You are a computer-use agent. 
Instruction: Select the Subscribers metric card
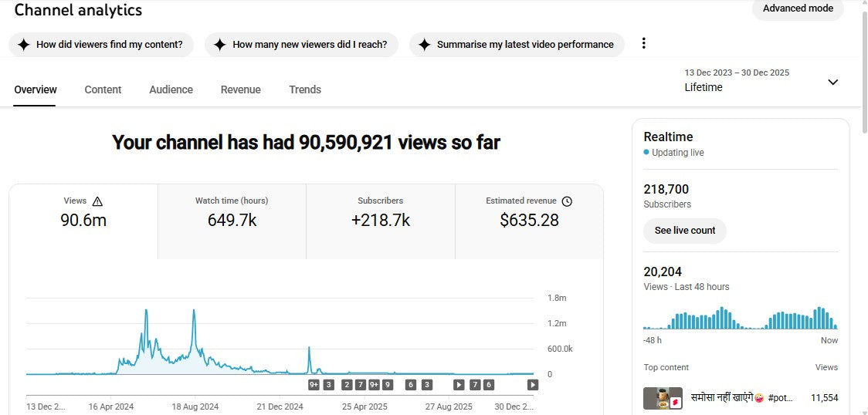point(380,221)
